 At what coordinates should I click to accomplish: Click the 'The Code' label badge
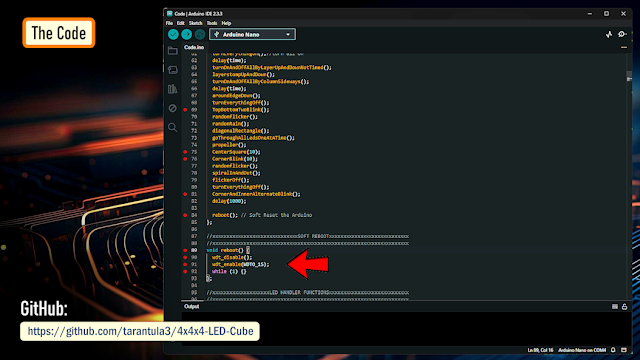pyautogui.click(x=59, y=33)
